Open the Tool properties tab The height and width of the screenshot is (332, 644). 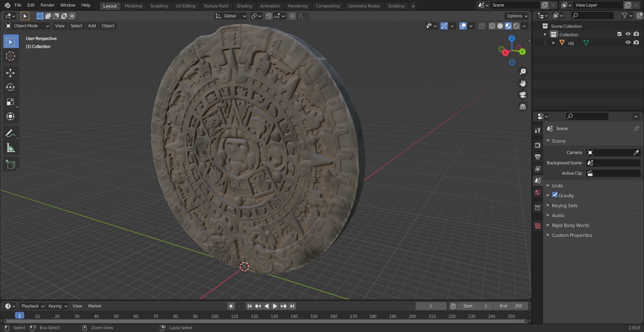tap(537, 130)
